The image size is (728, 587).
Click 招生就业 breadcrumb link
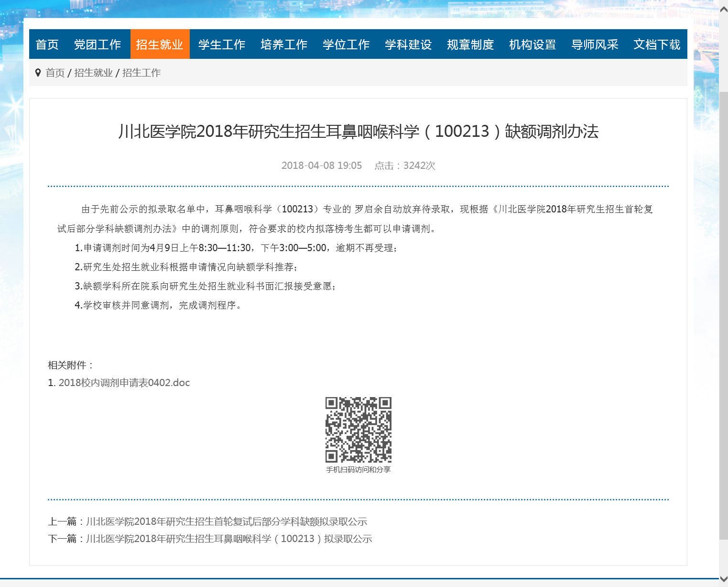pyautogui.click(x=93, y=73)
